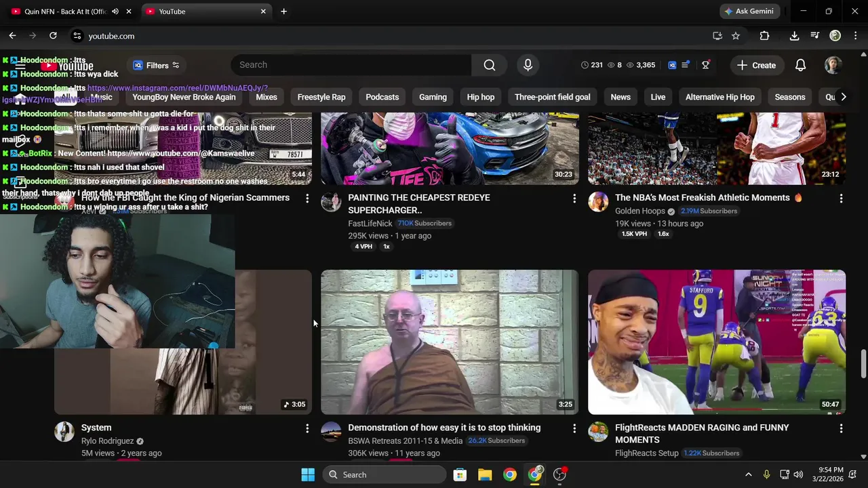
Task: Click the vidIQ blue logo icon in header
Action: click(672, 65)
